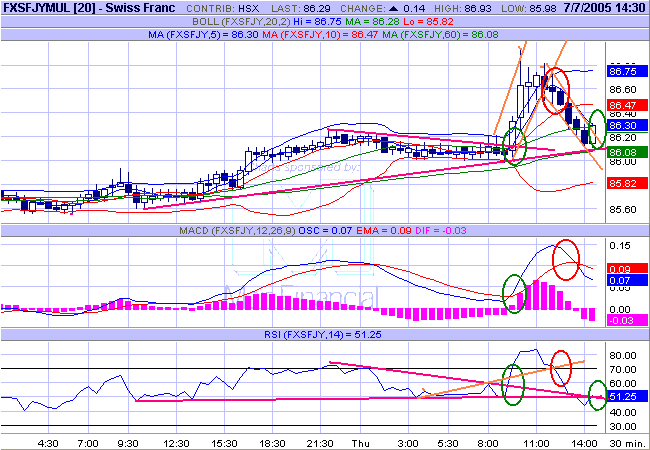Click the 5:30 time axis label
Screen dimensions: 650x450
pyautogui.click(x=449, y=443)
